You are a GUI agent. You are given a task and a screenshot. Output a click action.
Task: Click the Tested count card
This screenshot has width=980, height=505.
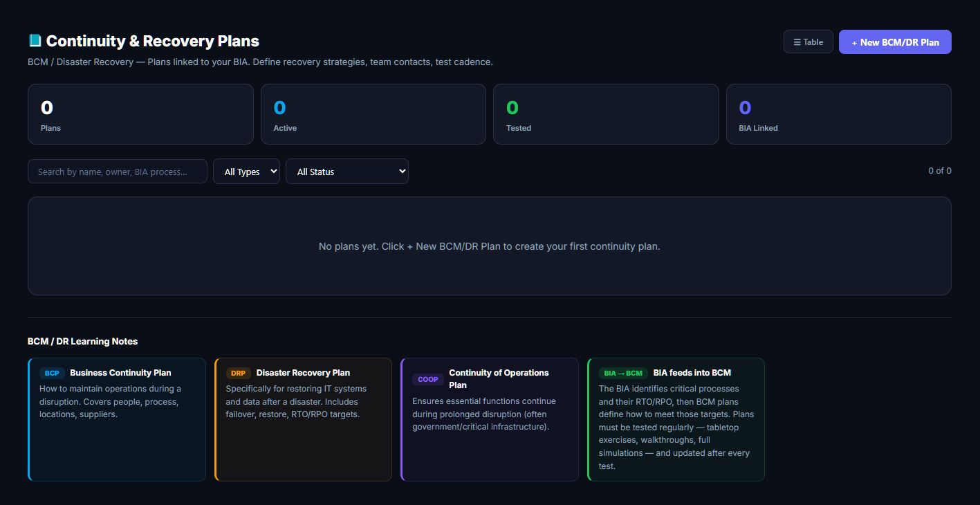coord(606,114)
